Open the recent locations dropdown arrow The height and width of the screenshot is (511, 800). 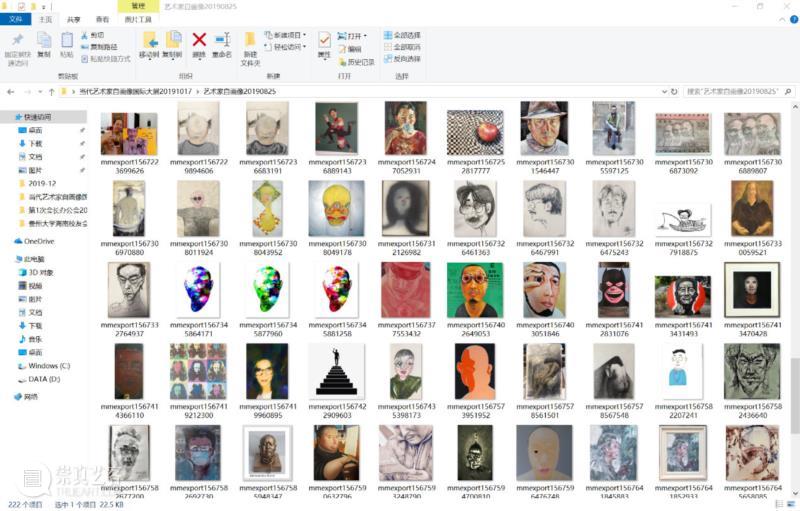pos(40,92)
